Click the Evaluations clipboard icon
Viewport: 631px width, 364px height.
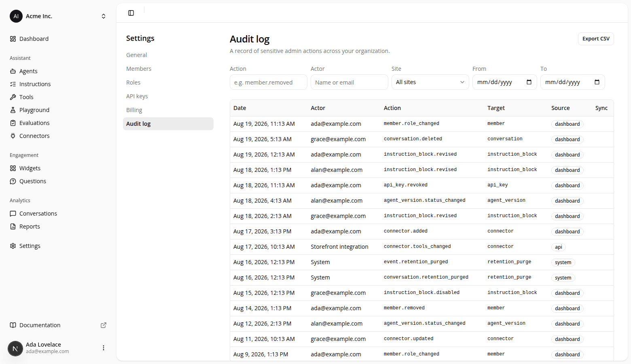pyautogui.click(x=13, y=123)
